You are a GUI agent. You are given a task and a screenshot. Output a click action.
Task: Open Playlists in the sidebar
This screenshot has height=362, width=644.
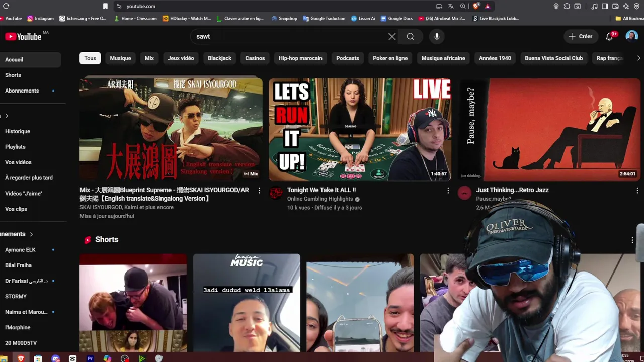[x=30, y=147]
